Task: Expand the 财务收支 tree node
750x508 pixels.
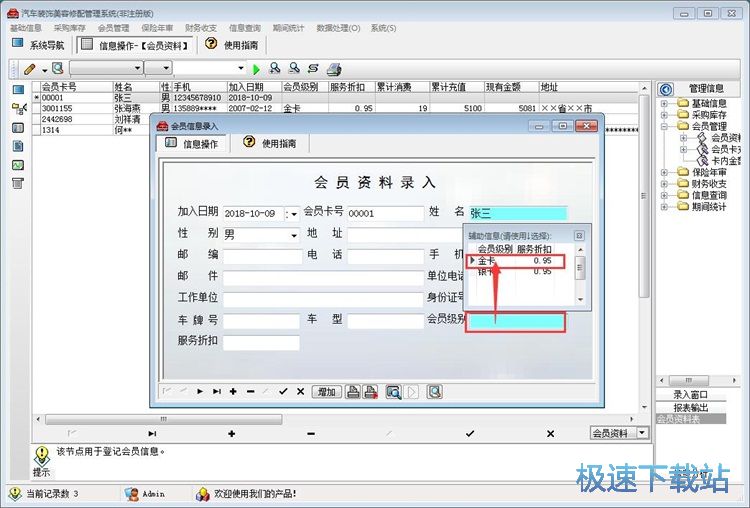Action: click(x=664, y=184)
